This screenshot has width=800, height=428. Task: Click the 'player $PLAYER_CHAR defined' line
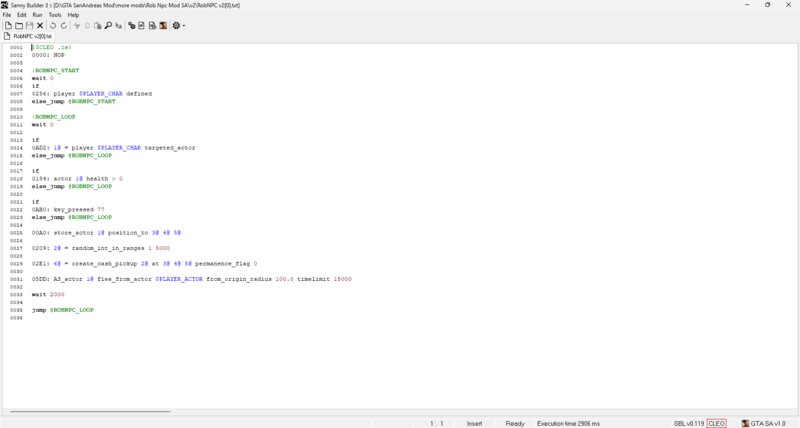pyautogui.click(x=92, y=94)
